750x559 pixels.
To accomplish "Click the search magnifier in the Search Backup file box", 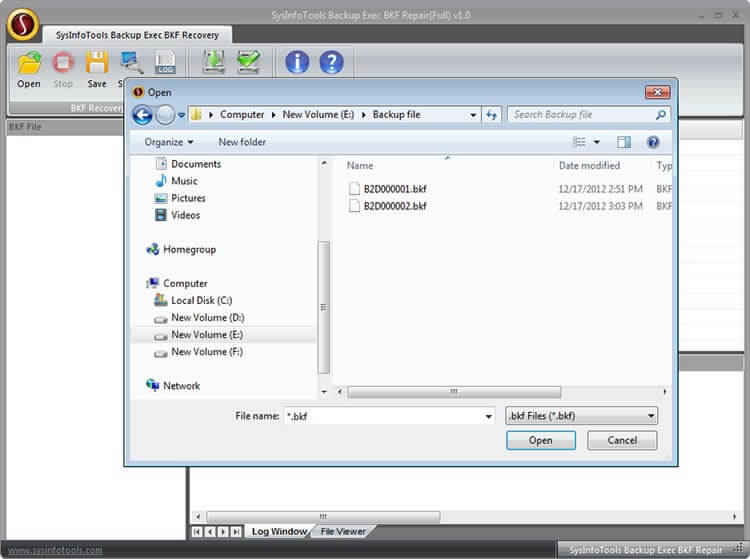I will coord(661,115).
